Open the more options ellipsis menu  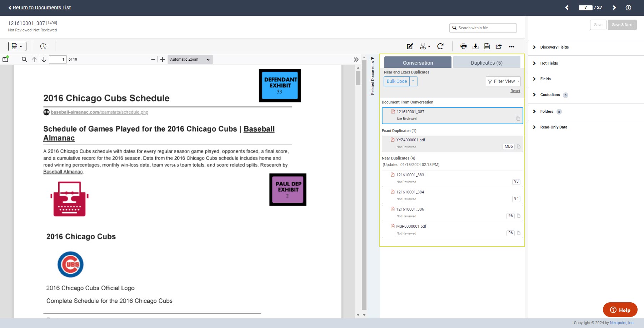[511, 46]
